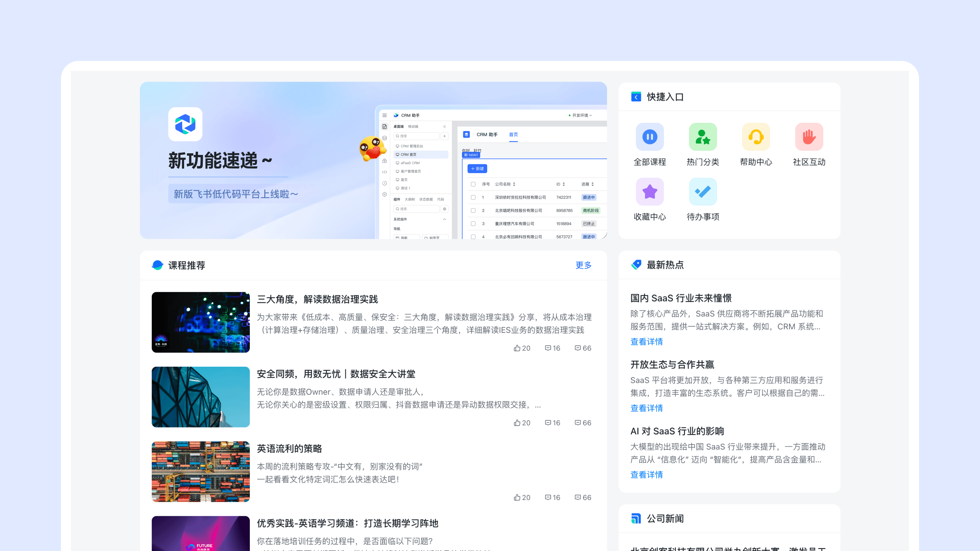Select the 大纲树 tab
This screenshot has height=551, width=980.
tap(410, 199)
